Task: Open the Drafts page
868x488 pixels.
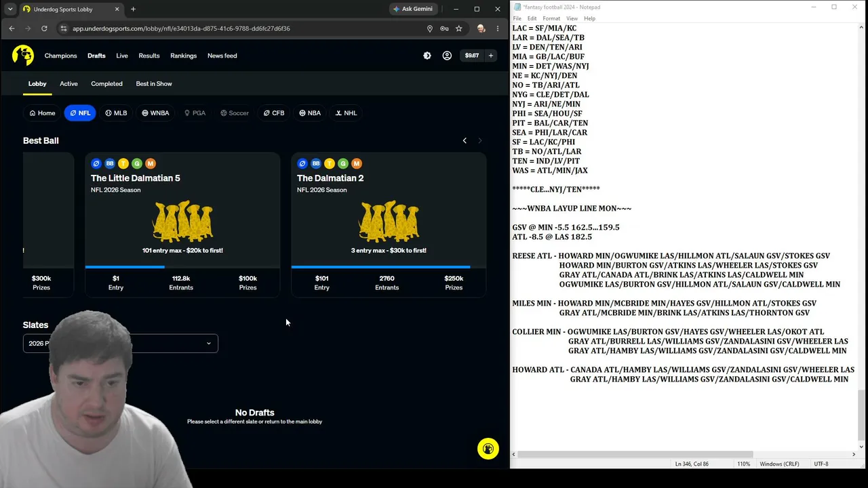Action: coord(96,56)
